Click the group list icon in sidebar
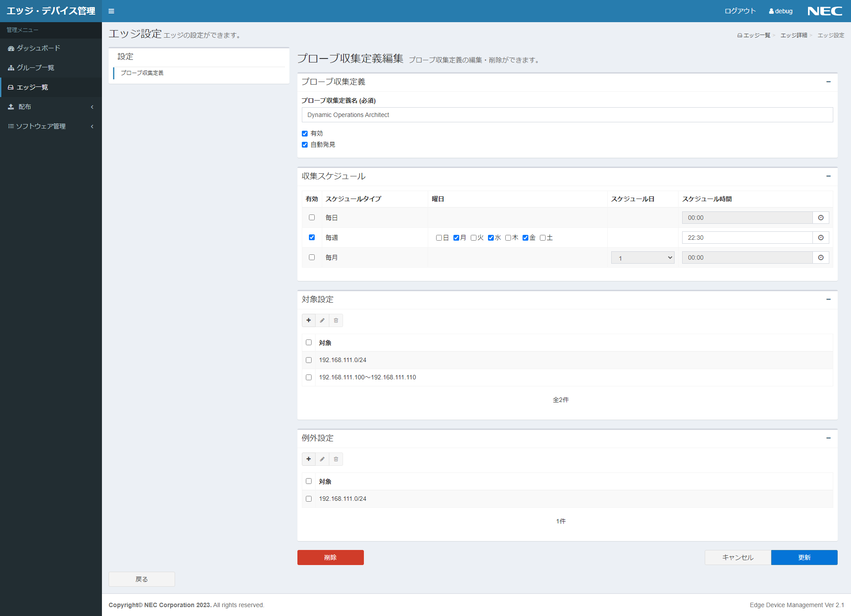851x616 pixels. point(11,67)
